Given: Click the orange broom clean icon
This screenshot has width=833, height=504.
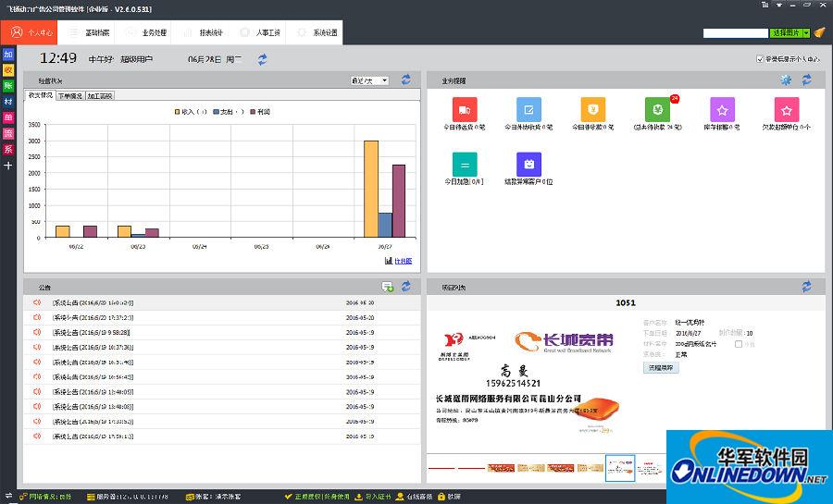Looking at the screenshot, I should [820, 32].
